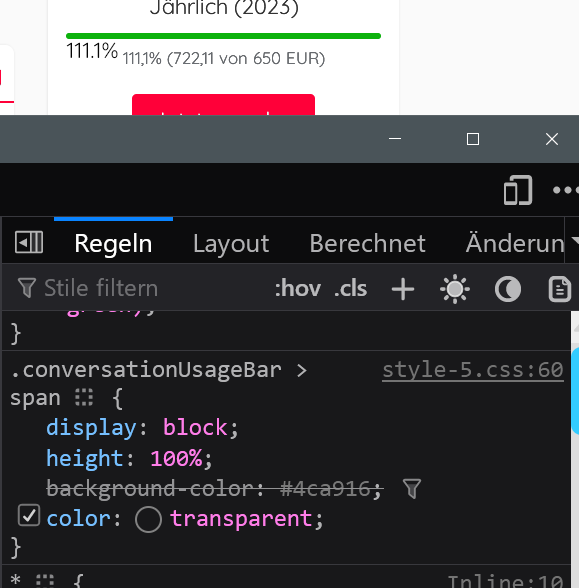The image size is (579, 588).
Task: Toggle the .cls classes panel
Action: (350, 289)
